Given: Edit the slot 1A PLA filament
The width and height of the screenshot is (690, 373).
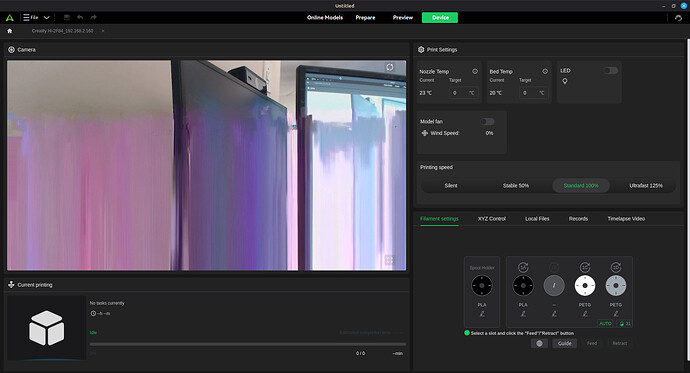Looking at the screenshot, I should pyautogui.click(x=523, y=314).
